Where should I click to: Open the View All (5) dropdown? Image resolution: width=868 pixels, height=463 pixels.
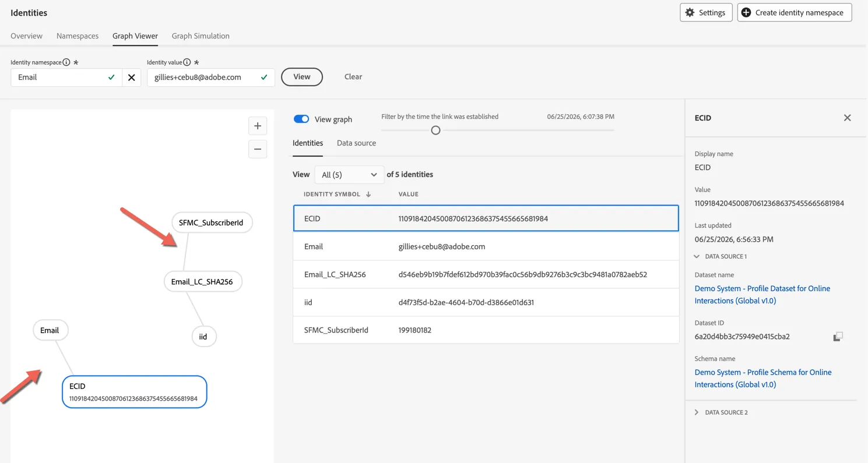[349, 175]
